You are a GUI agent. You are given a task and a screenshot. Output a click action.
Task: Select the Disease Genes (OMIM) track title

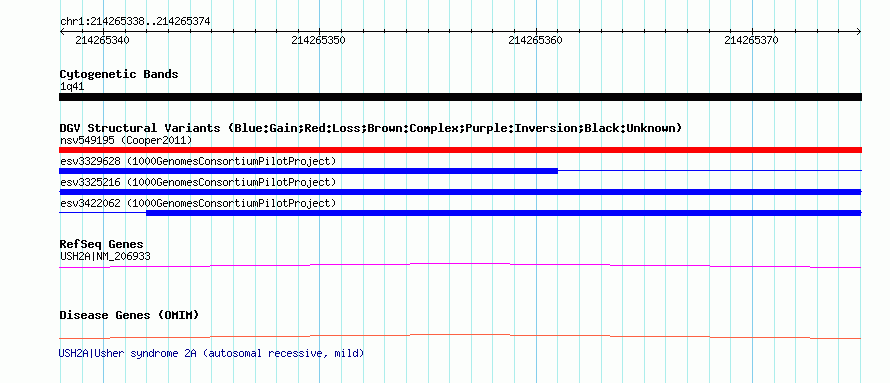pos(129,315)
